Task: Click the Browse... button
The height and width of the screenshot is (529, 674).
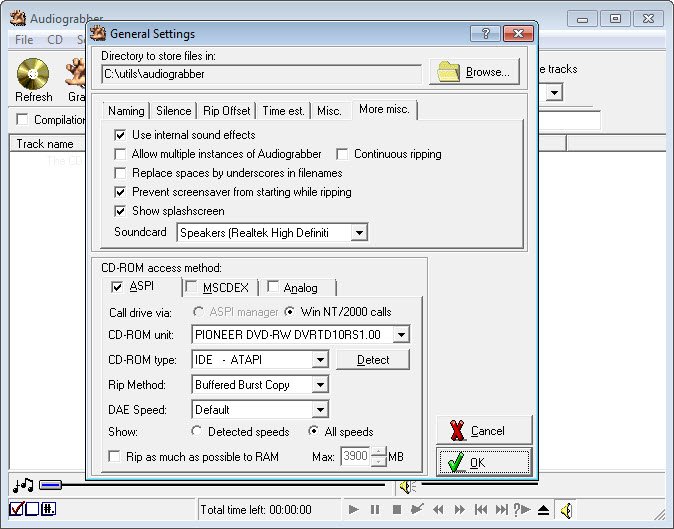Action: pyautogui.click(x=474, y=72)
